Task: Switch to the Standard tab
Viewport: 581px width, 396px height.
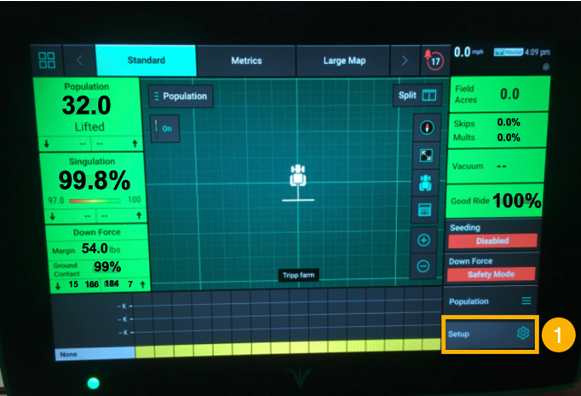Action: point(146,60)
